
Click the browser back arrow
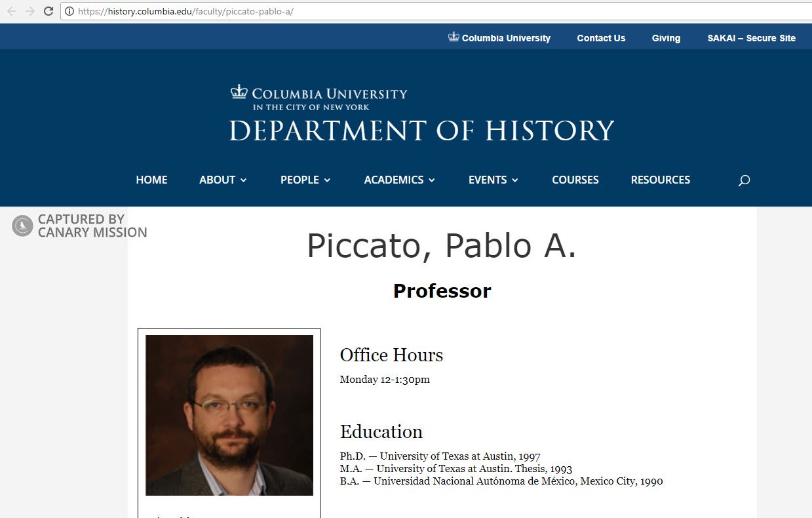[12, 10]
